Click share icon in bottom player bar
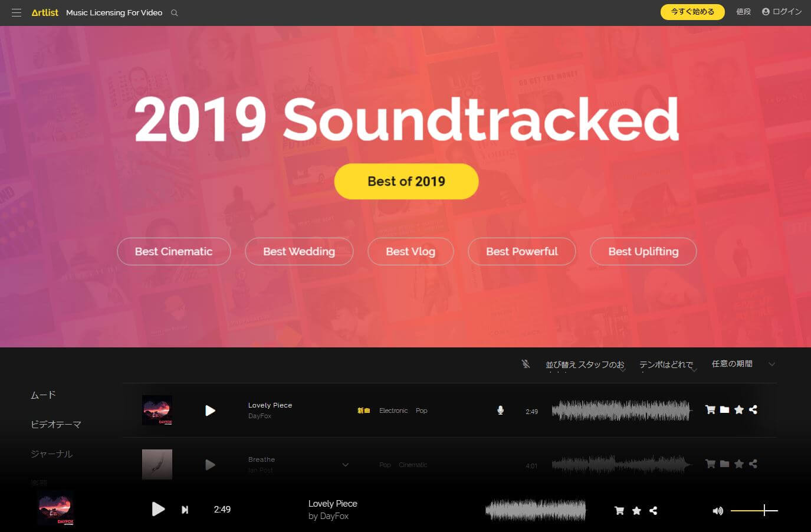Viewport: 811px width, 532px height. coord(654,511)
